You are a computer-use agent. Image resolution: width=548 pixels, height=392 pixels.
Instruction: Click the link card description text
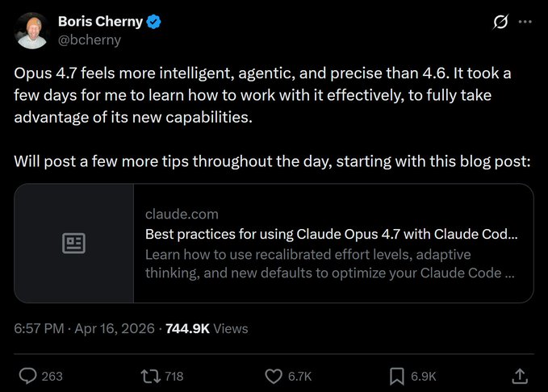(x=330, y=264)
